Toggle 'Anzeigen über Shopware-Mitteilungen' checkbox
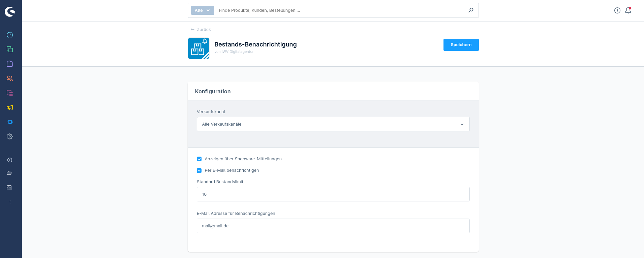 coord(199,159)
